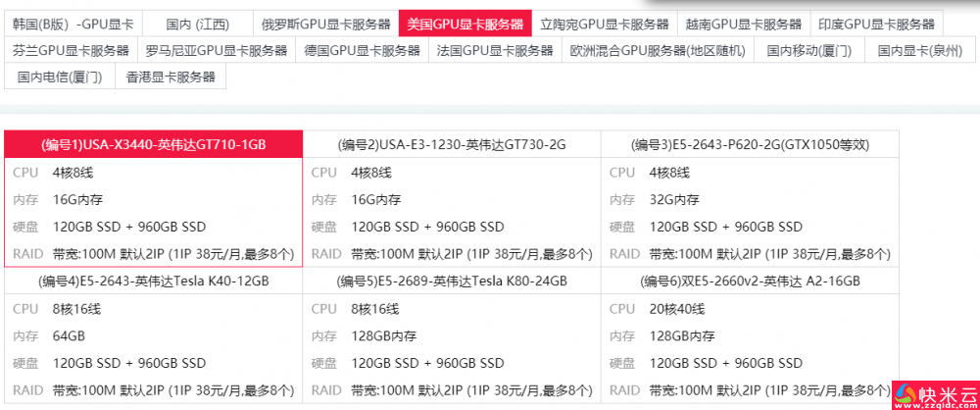The height and width of the screenshot is (410, 980).
Task: Choose plan (编号3)E5-2643-P620-2G
Action: (x=750, y=144)
